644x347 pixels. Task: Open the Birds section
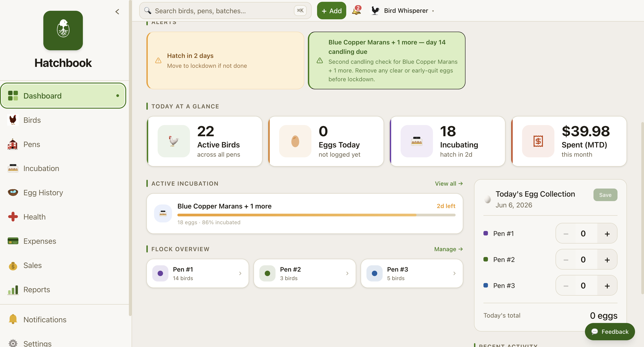coord(63,120)
